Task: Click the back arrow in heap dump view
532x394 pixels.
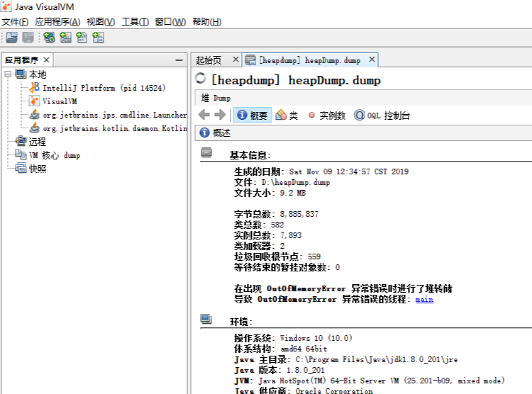Action: coord(204,115)
